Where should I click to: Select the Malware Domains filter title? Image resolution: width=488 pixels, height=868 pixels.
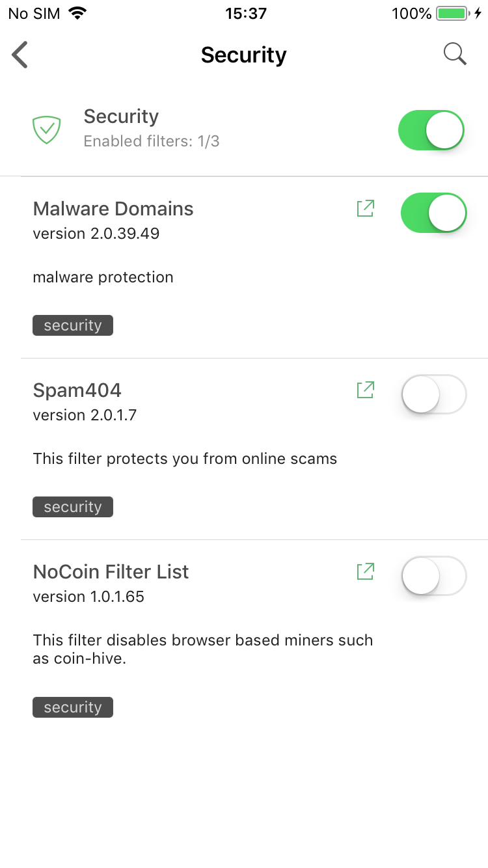pyautogui.click(x=113, y=209)
